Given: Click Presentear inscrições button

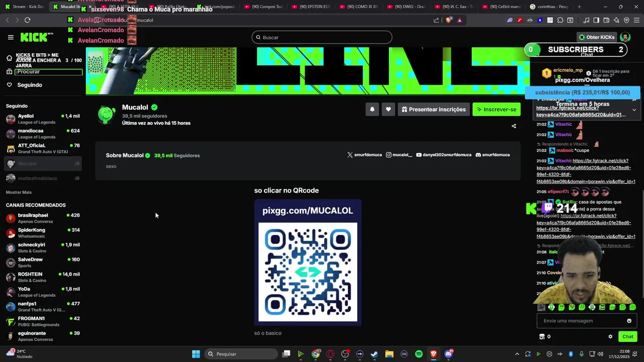Looking at the screenshot, I should (x=433, y=109).
